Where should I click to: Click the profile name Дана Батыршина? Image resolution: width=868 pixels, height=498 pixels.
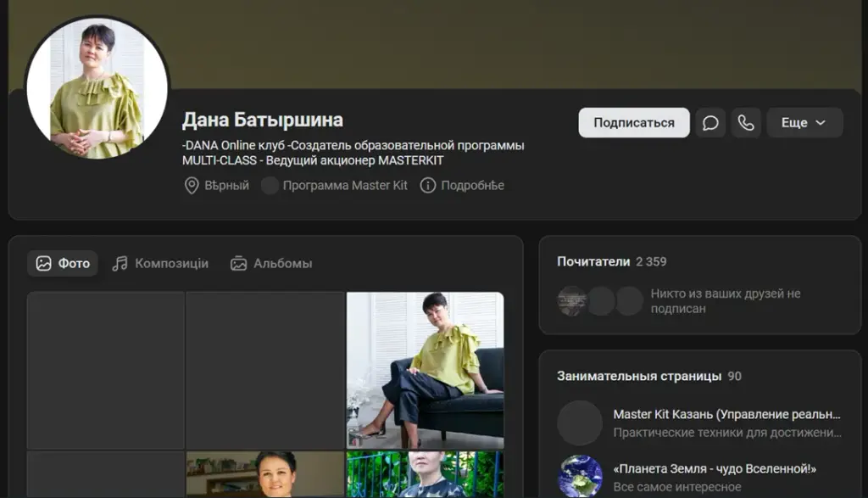tap(263, 120)
